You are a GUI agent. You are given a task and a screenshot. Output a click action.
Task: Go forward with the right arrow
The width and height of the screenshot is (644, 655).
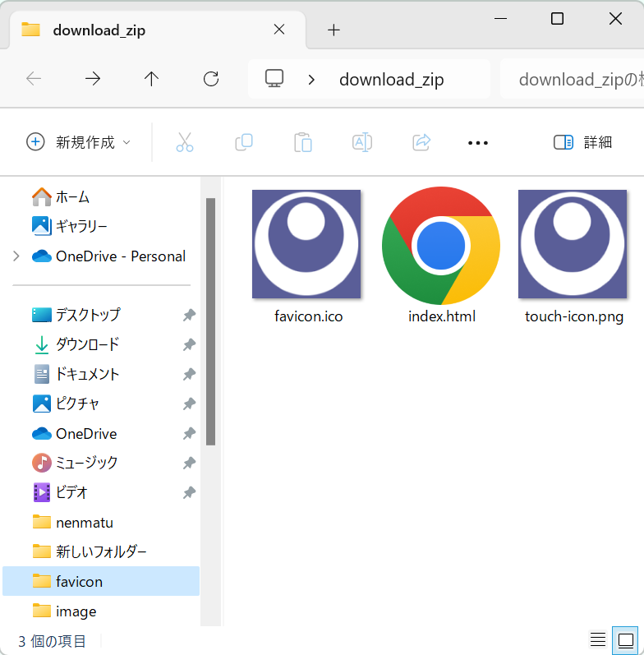click(x=93, y=79)
